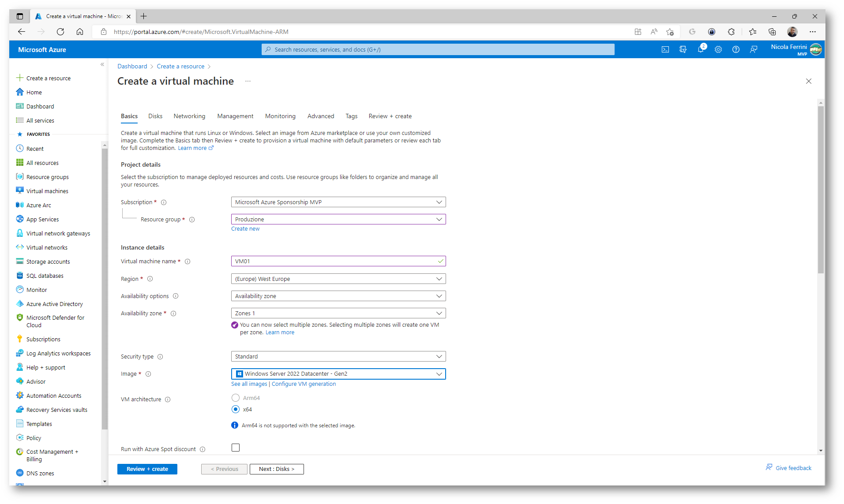Open portal settings gear
The width and height of the screenshot is (844, 504).
(718, 49)
